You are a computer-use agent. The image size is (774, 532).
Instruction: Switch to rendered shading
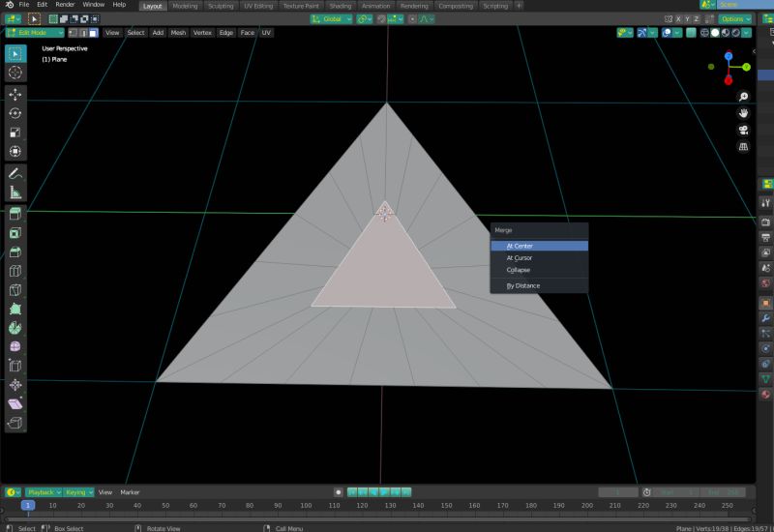click(x=735, y=33)
